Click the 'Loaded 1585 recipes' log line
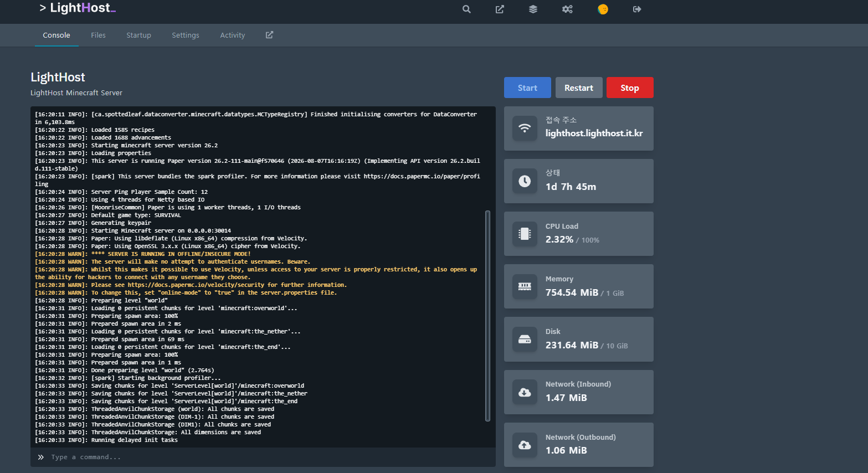Viewport: 868px width, 473px height. [95, 130]
